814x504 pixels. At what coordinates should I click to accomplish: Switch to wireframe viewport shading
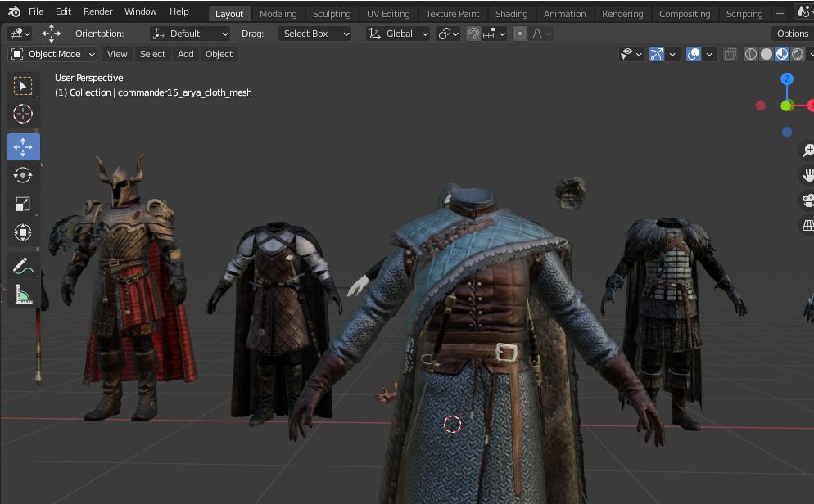pyautogui.click(x=751, y=54)
